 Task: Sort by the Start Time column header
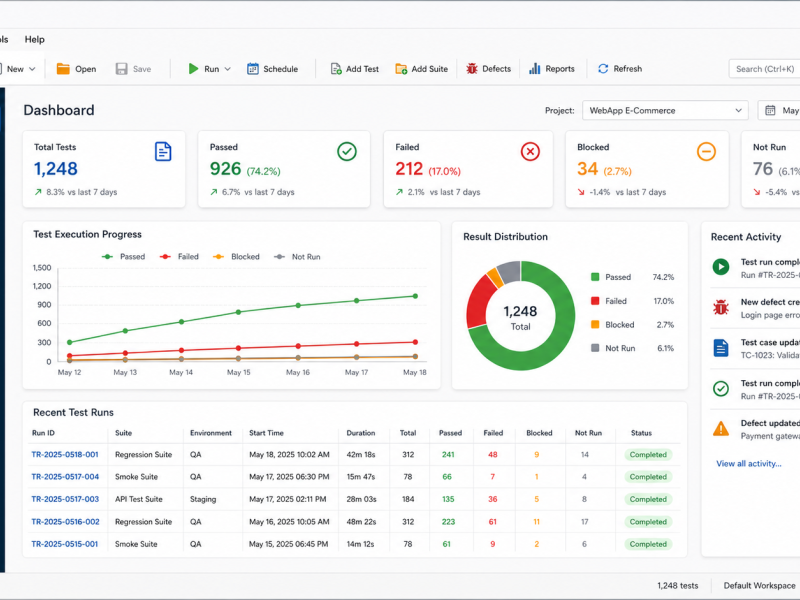[x=266, y=433]
